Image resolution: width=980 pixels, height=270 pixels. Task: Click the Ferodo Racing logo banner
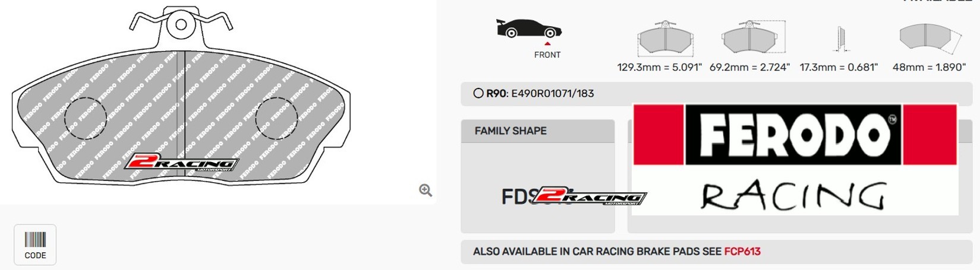pos(795,159)
